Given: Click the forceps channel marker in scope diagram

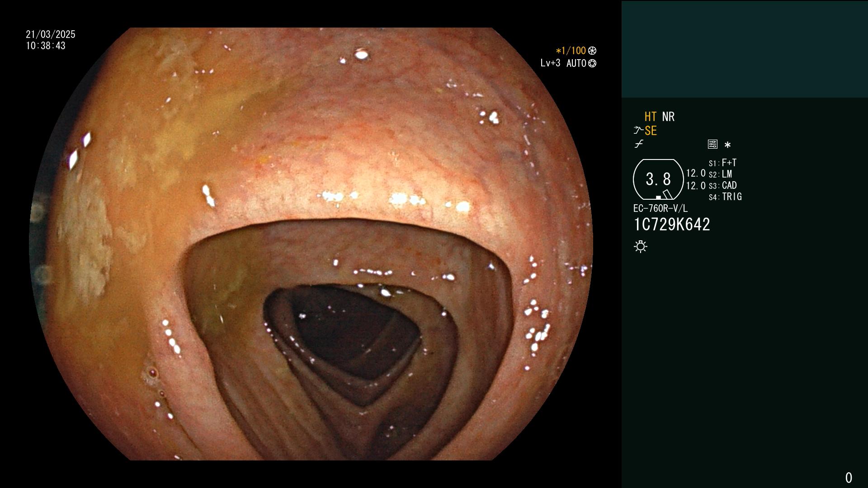Looking at the screenshot, I should (667, 195).
